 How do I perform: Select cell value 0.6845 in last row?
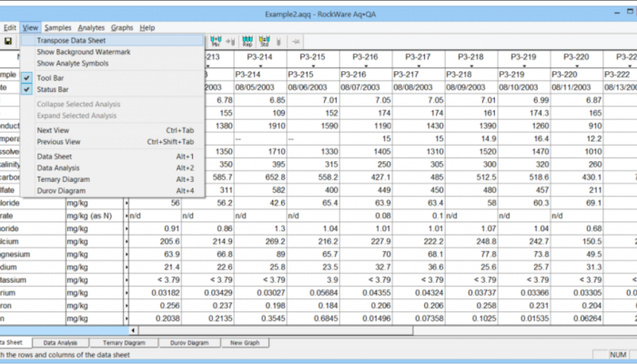click(x=313, y=318)
